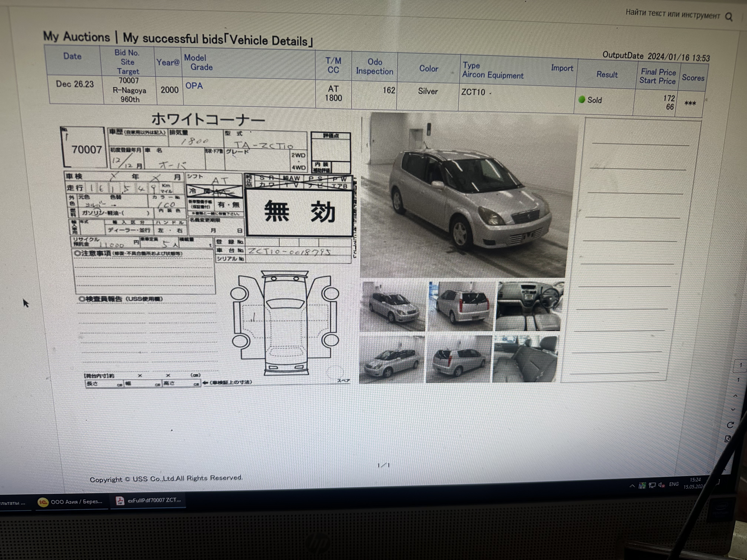
Task: Switch to exFullPdf70007 ZCT PDF taskbar item
Action: coord(149,500)
